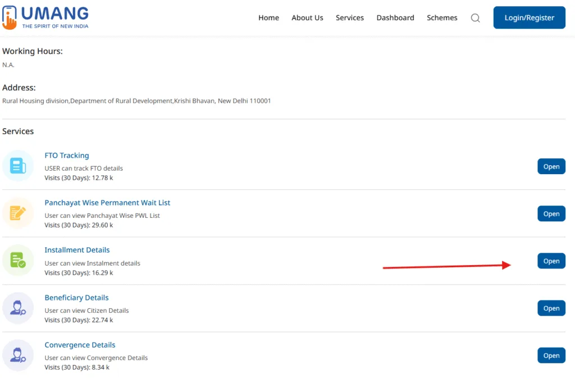Open the About Us page

[x=307, y=17]
